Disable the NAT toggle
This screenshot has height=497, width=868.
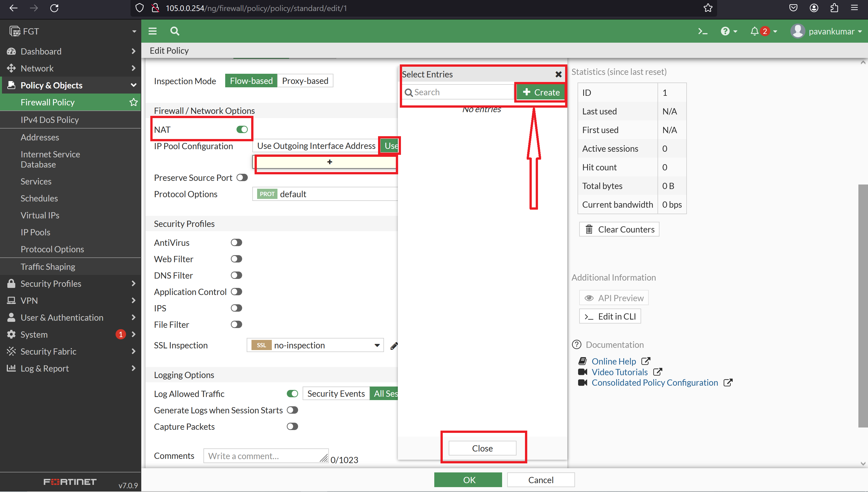[x=242, y=129]
